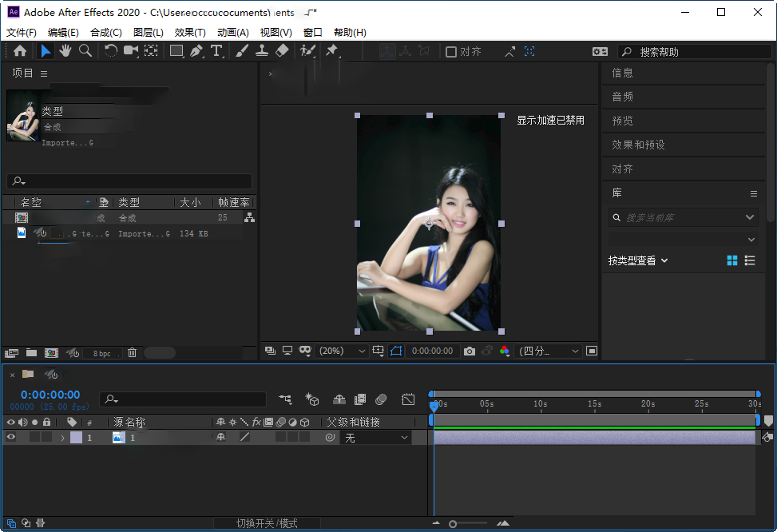This screenshot has height=532, width=777.
Task: Click the Interpret Footage icon in project panel
Action: [x=11, y=353]
